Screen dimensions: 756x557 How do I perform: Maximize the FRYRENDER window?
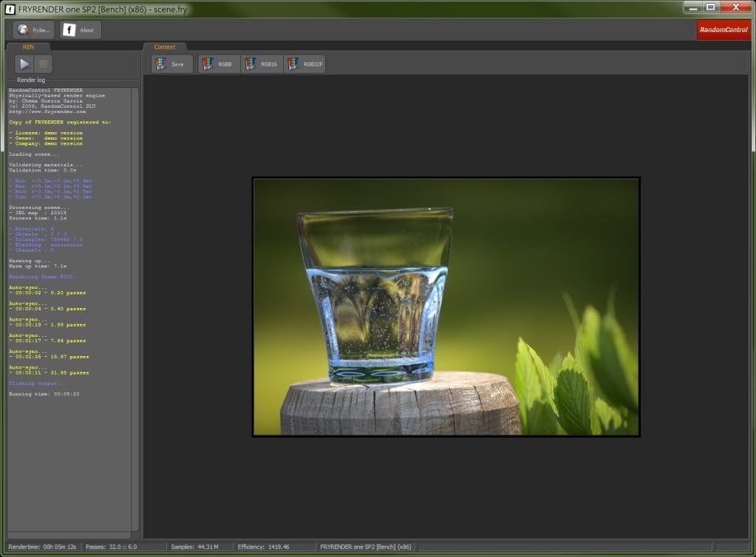click(710, 7)
